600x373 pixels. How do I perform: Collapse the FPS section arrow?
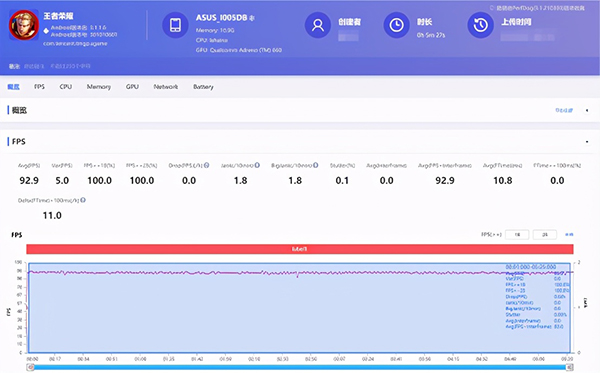[587, 142]
